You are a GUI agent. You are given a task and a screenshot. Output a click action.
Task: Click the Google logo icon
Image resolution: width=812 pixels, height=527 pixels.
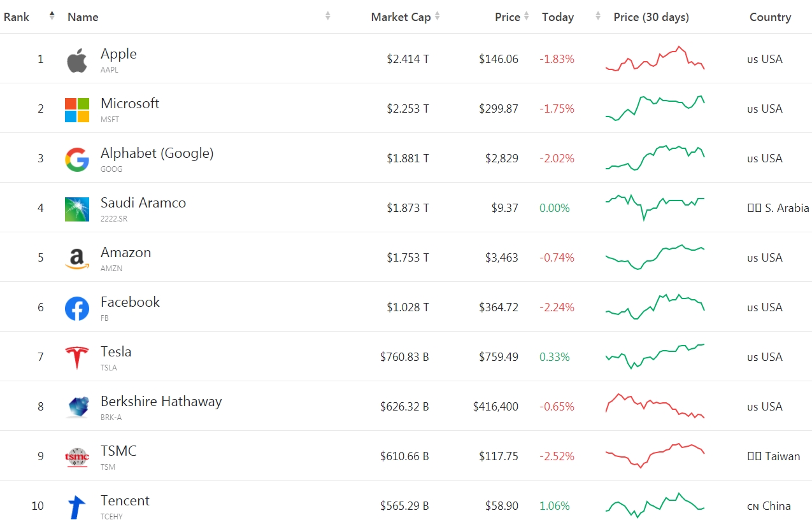tap(77, 160)
